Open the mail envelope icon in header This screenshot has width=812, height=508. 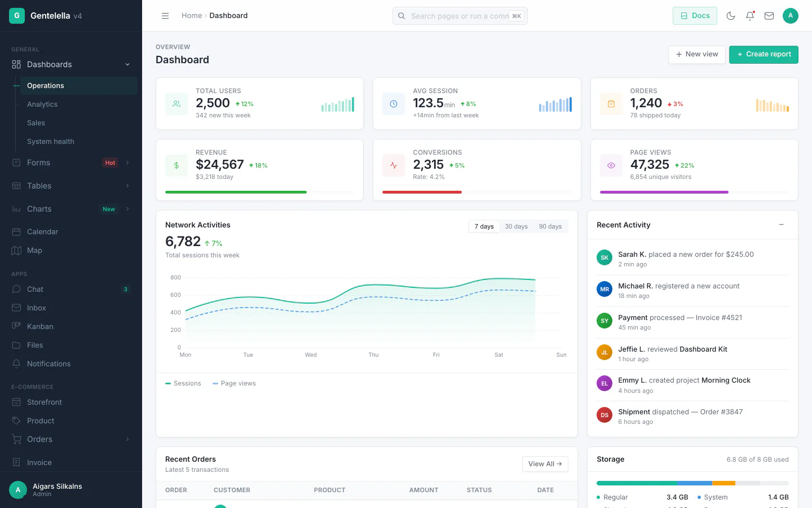pos(769,16)
